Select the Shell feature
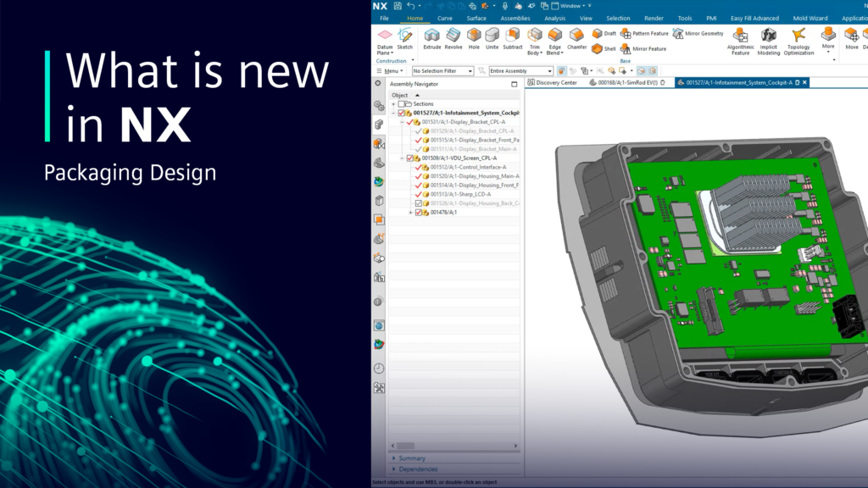The width and height of the screenshot is (868, 488). coord(597,48)
